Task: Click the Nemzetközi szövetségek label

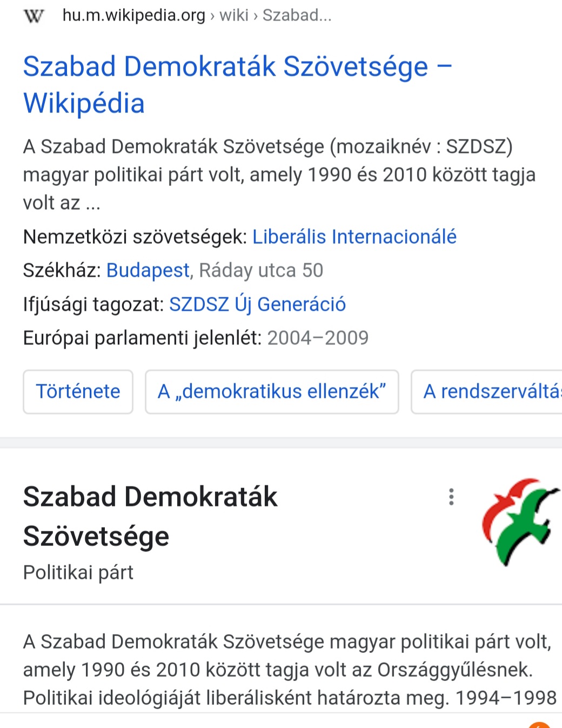Action: (135, 237)
